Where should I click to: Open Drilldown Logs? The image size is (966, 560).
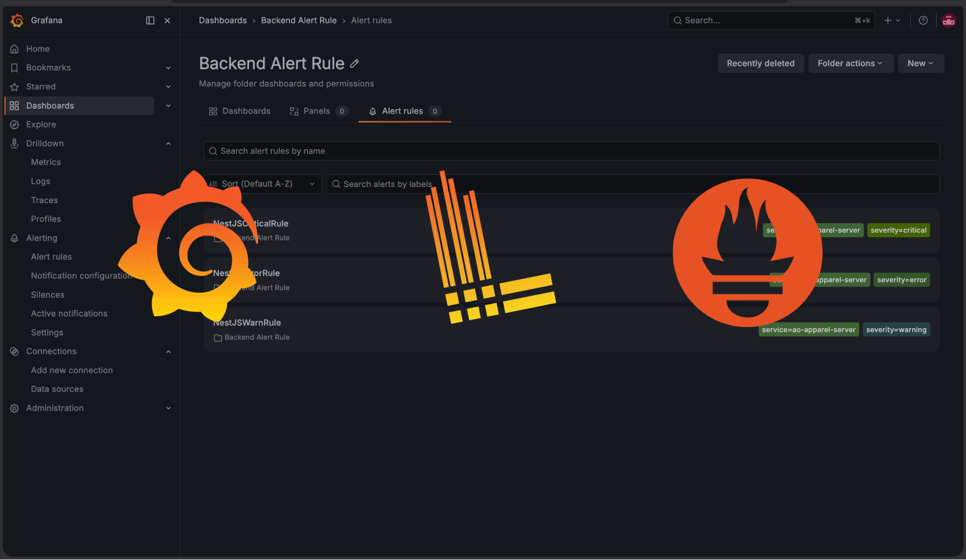(x=40, y=181)
